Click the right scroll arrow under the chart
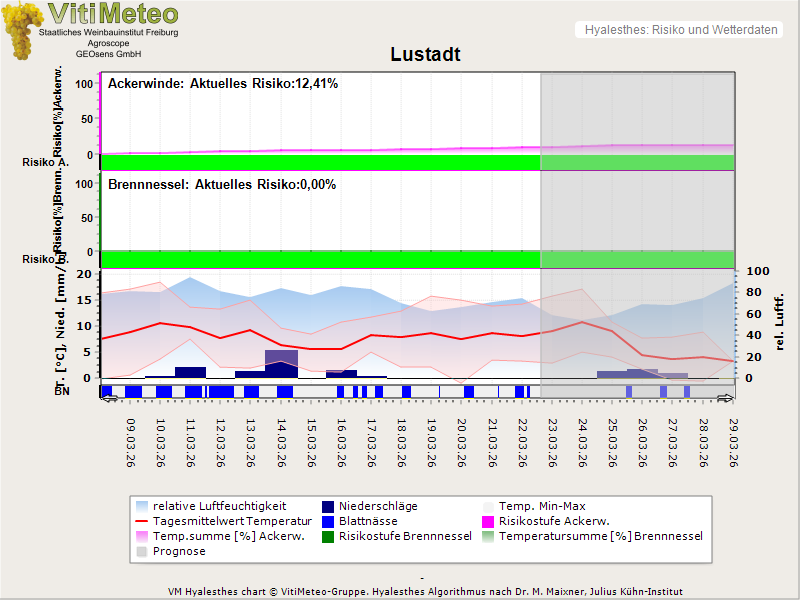Image resolution: width=800 pixels, height=600 pixels. coord(726,398)
